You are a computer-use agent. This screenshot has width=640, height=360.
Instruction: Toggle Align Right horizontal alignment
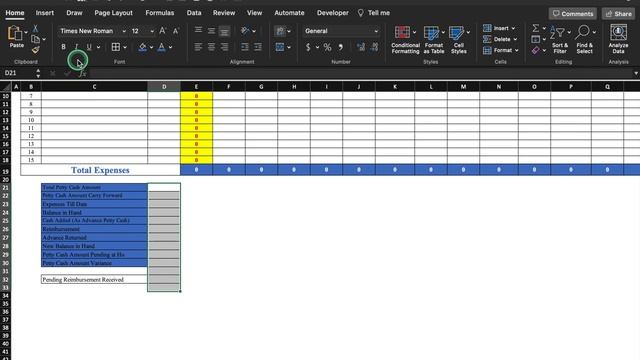pos(224,47)
